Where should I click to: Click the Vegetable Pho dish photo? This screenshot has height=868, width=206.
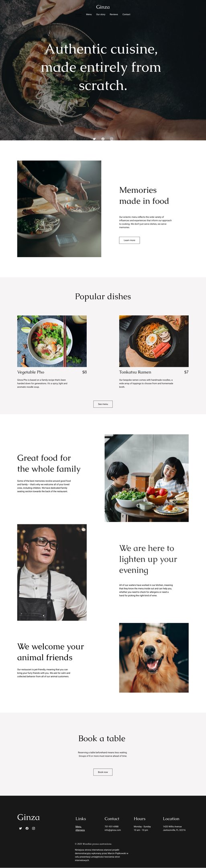[52, 341]
